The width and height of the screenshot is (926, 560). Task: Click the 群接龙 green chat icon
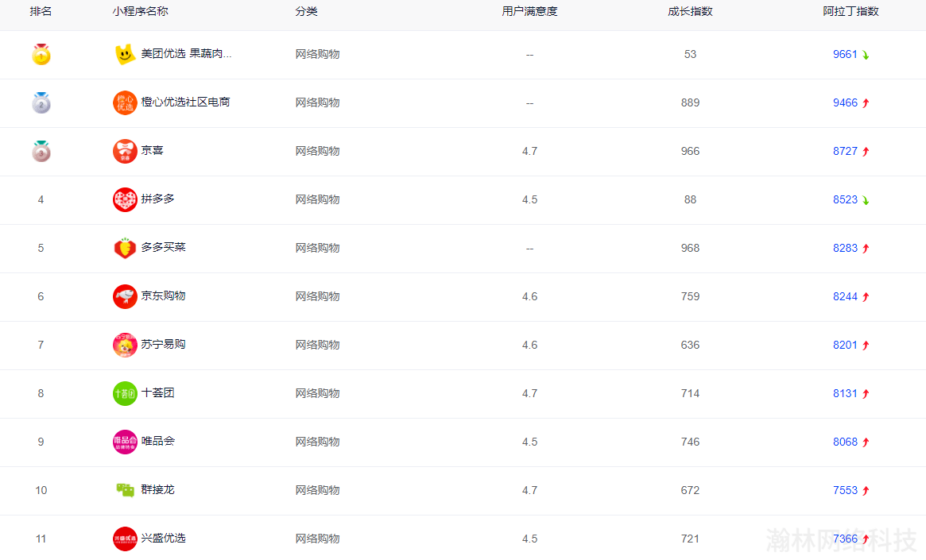(x=125, y=491)
